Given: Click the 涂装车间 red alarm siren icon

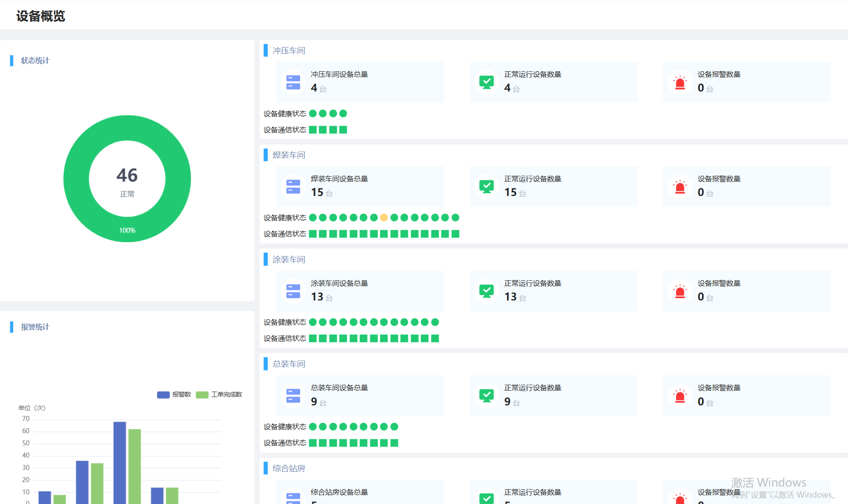Looking at the screenshot, I should [x=680, y=291].
